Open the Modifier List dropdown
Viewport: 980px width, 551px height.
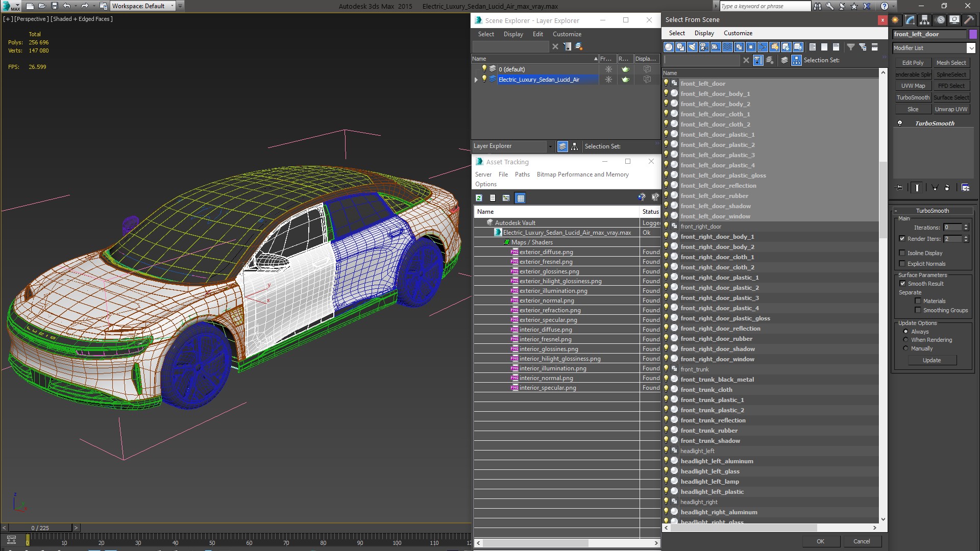pos(971,48)
